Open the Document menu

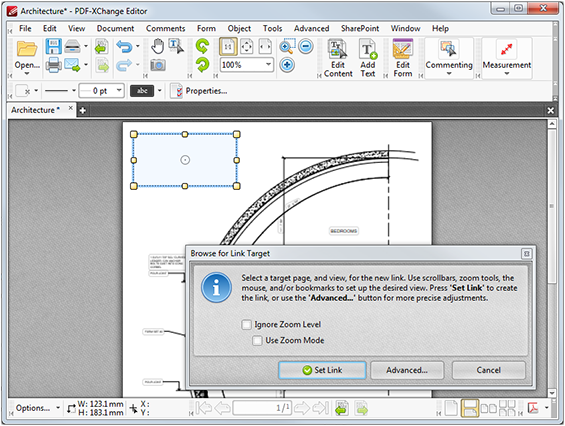(115, 28)
